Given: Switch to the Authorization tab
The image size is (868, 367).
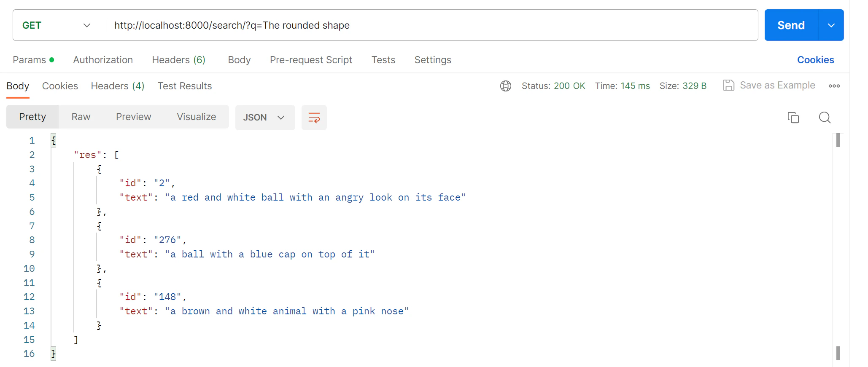Looking at the screenshot, I should [x=103, y=60].
